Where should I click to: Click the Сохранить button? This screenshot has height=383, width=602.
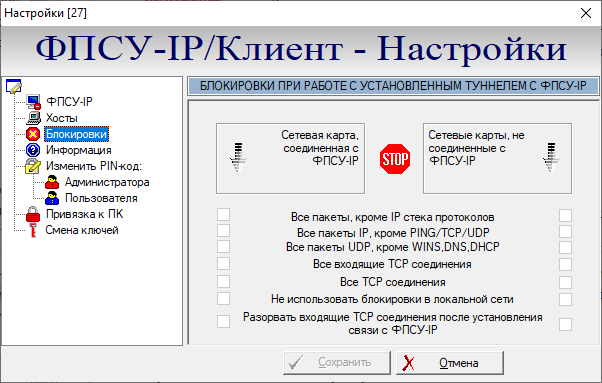coord(337,363)
